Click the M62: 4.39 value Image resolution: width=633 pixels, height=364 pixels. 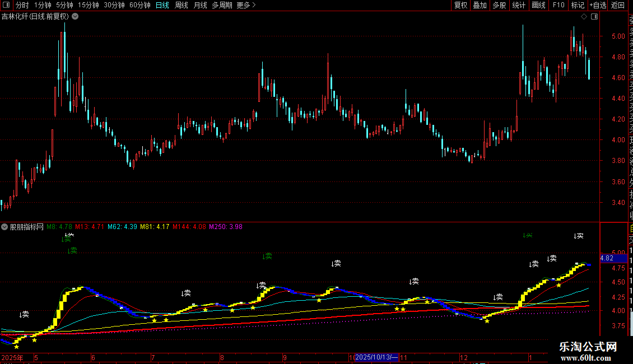pos(122,227)
